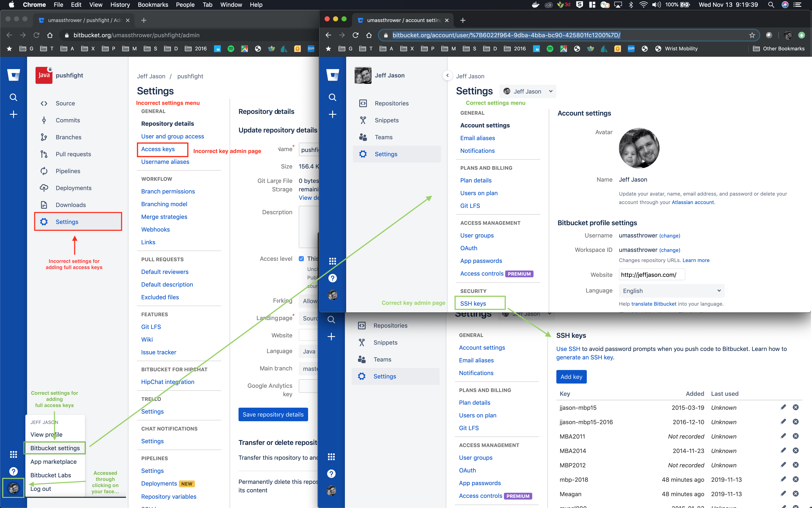Image resolution: width=812 pixels, height=508 pixels.
Task: Click the help question mark in left window
Action: 13,471
